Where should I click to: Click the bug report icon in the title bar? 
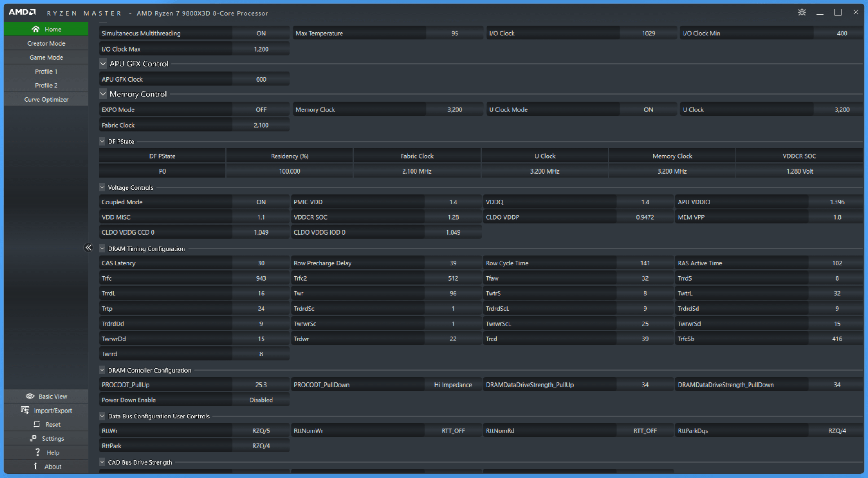tap(802, 13)
